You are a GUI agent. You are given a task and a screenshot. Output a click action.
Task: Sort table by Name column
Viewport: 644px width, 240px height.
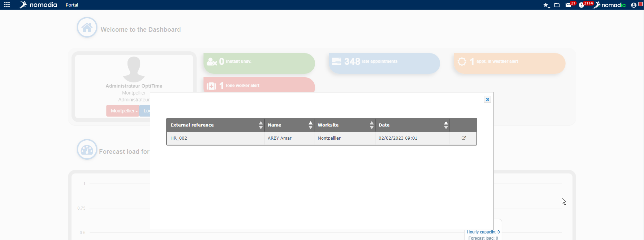coord(310,125)
